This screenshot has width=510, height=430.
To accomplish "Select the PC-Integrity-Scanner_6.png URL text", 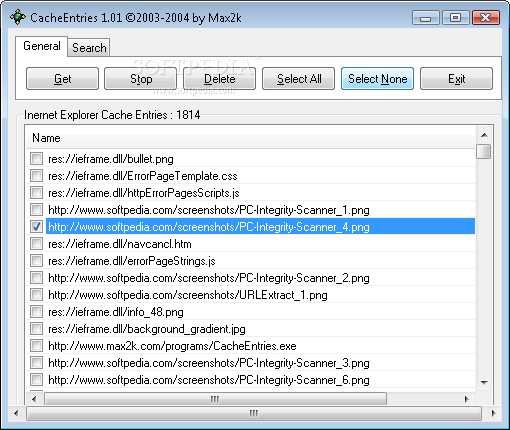I will coord(209,380).
